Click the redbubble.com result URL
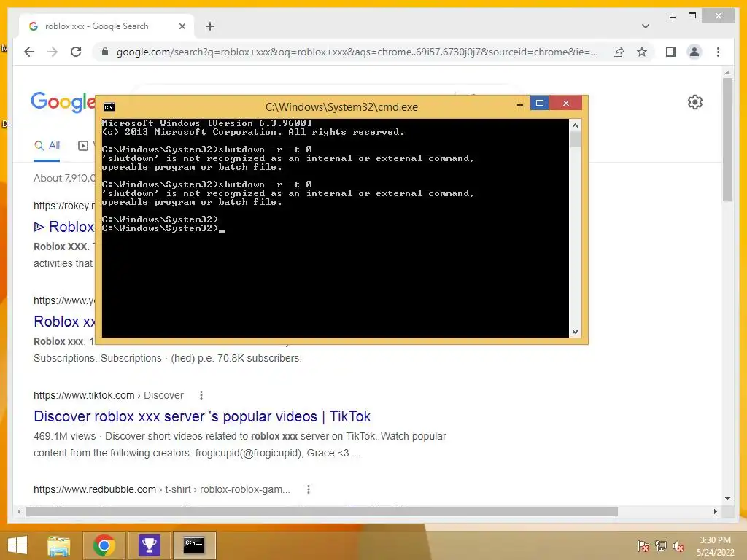The image size is (747, 560). click(161, 489)
